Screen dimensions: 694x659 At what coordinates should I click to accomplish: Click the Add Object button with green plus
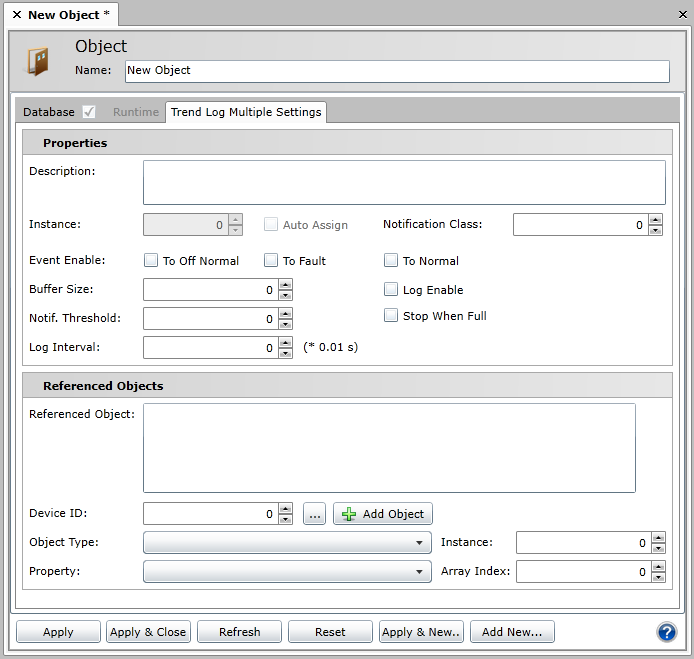tap(383, 514)
